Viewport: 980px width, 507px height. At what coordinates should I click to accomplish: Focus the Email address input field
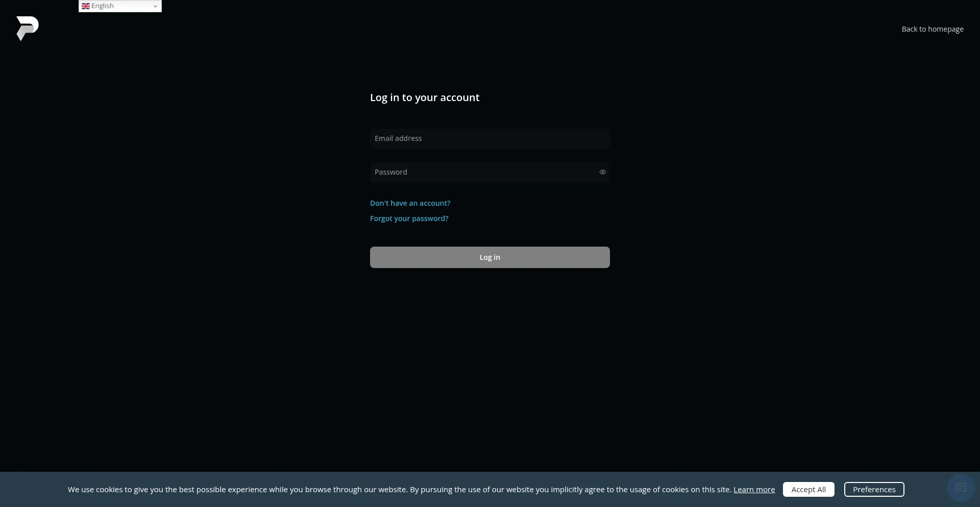pyautogui.click(x=489, y=139)
